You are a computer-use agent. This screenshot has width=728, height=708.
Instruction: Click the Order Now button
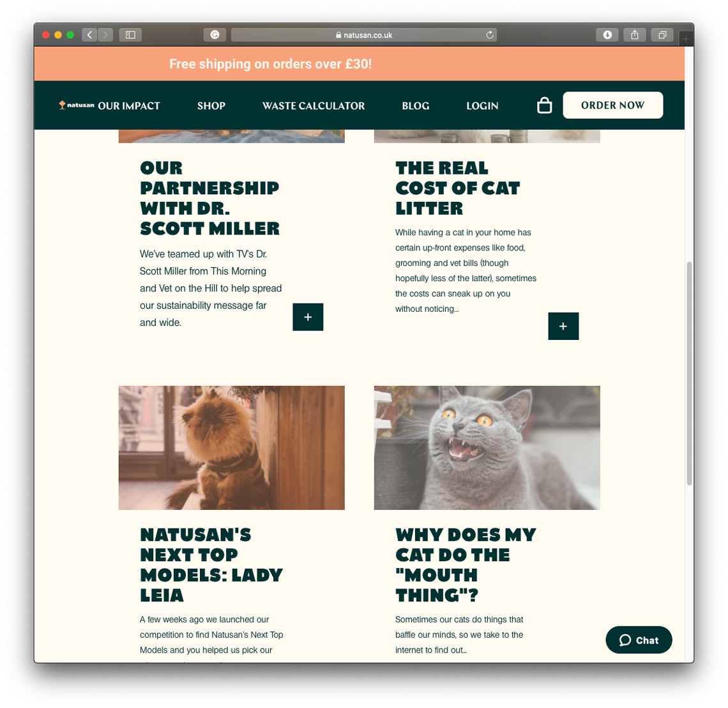613,105
